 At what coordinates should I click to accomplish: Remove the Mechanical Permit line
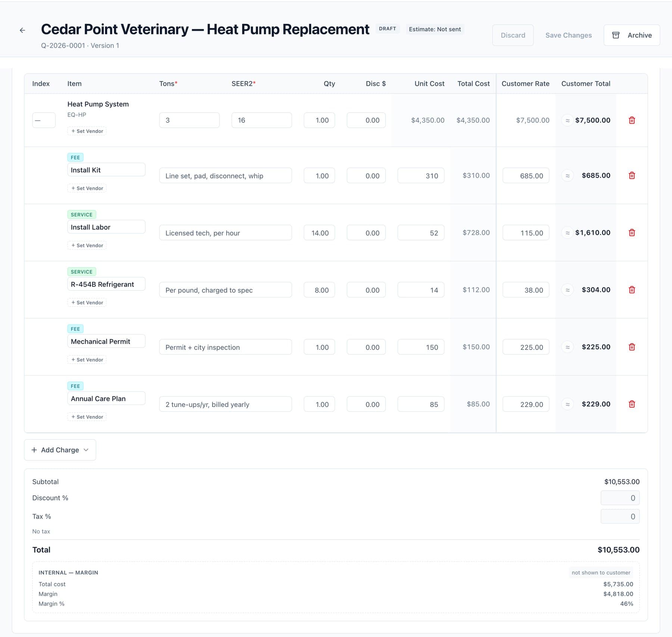(632, 347)
